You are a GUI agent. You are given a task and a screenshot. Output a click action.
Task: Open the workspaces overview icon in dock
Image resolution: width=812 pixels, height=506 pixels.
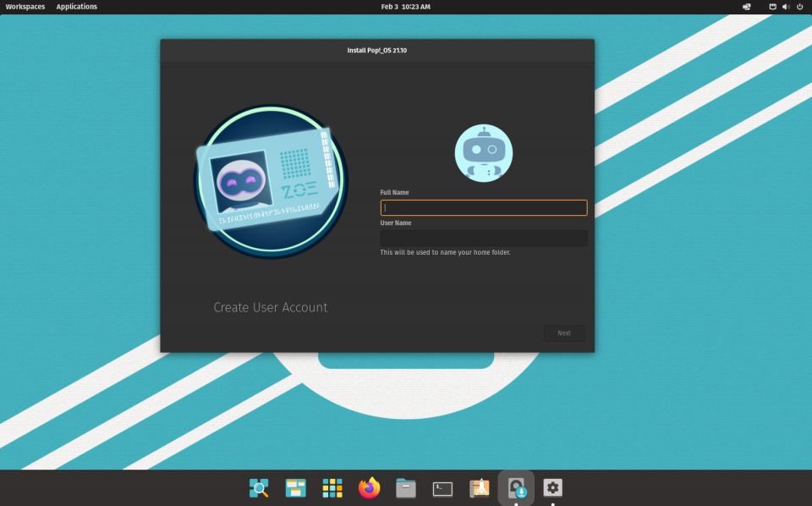[296, 488]
